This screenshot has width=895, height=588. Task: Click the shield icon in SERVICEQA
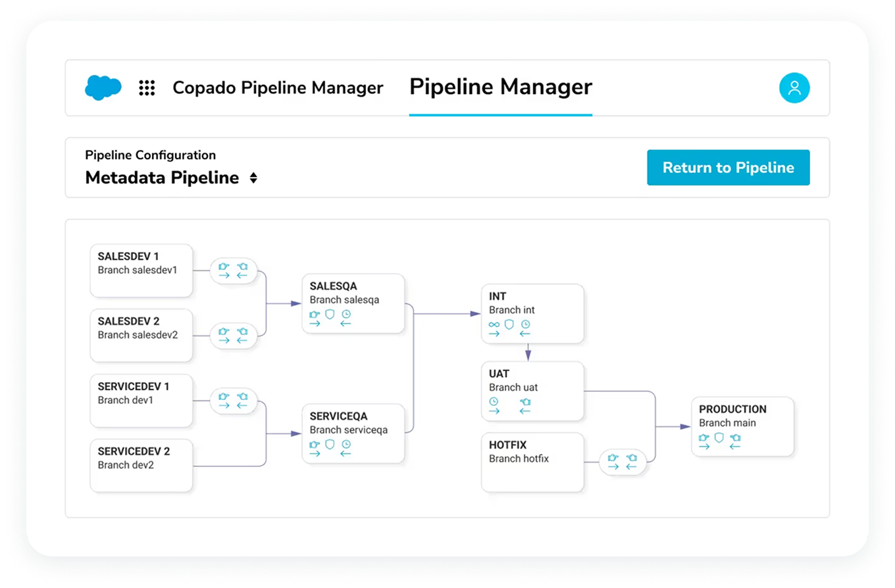coord(330,445)
